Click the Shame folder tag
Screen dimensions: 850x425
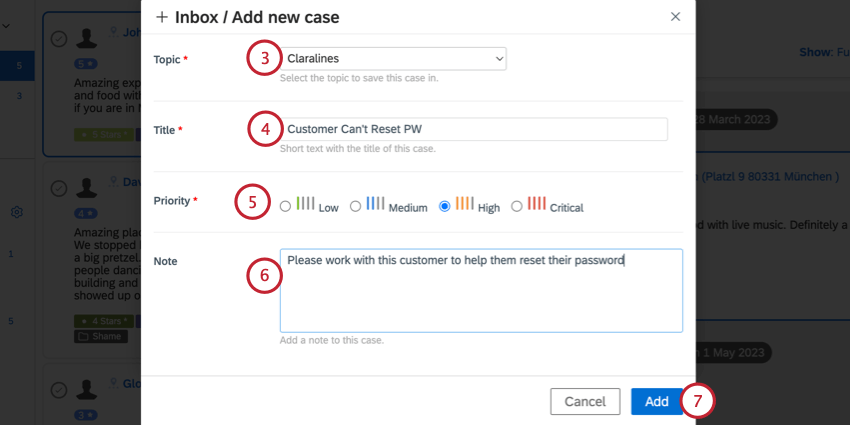click(x=101, y=336)
